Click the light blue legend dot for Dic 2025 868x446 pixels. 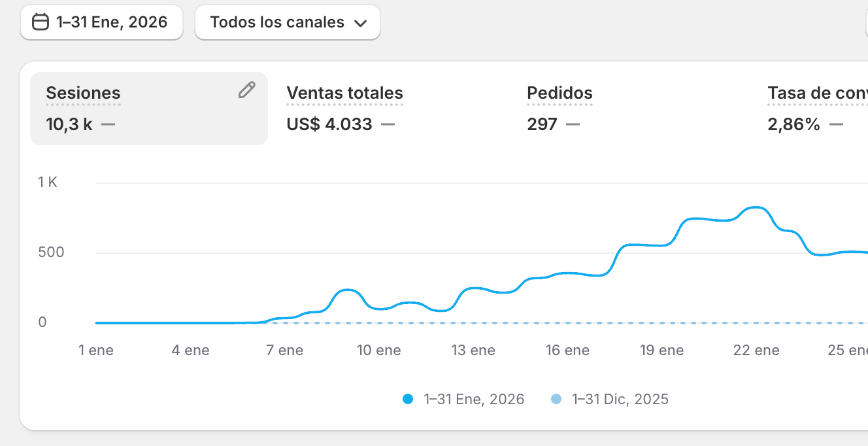coord(556,399)
